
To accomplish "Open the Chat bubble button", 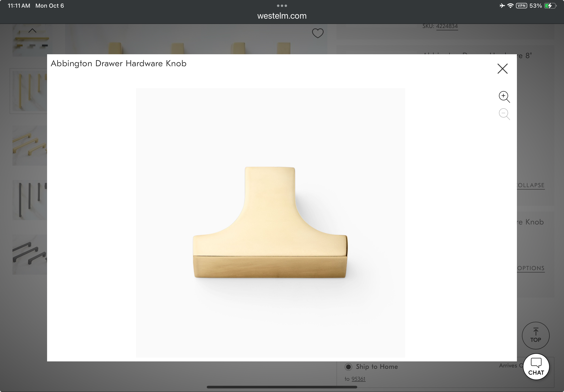I will [x=536, y=366].
